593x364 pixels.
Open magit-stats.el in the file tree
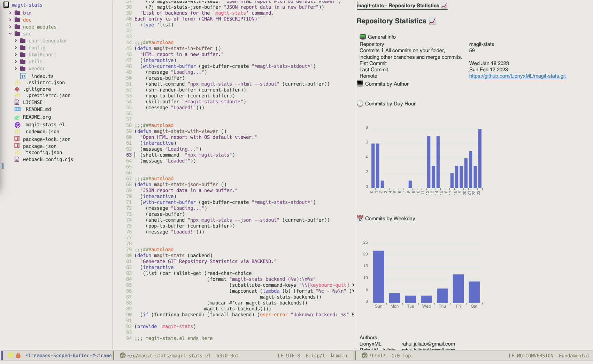(x=45, y=125)
